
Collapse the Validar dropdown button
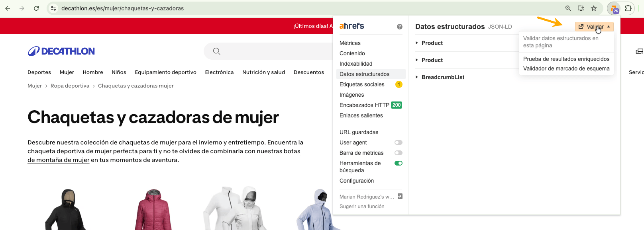(x=594, y=27)
